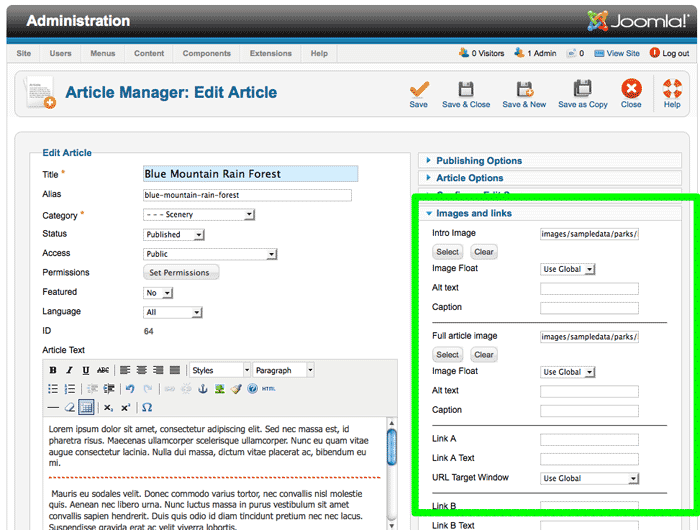Open the URL Target Window dropdown
700x530 pixels.
click(x=590, y=478)
